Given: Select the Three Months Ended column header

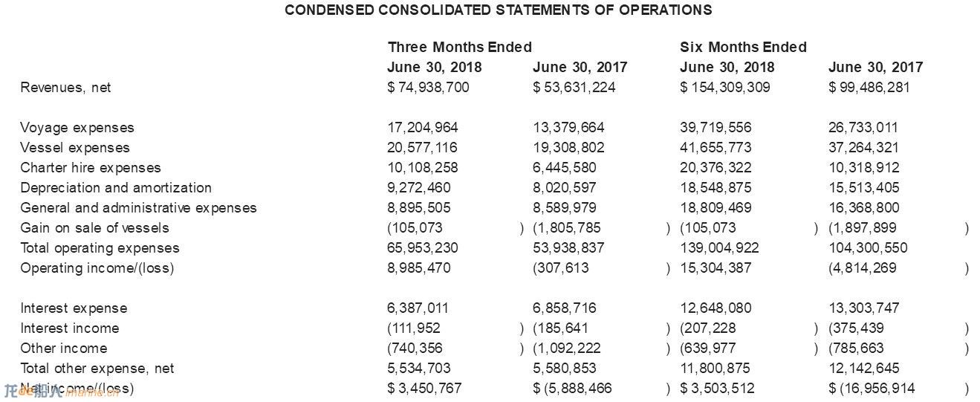Looking at the screenshot, I should pyautogui.click(x=460, y=47).
